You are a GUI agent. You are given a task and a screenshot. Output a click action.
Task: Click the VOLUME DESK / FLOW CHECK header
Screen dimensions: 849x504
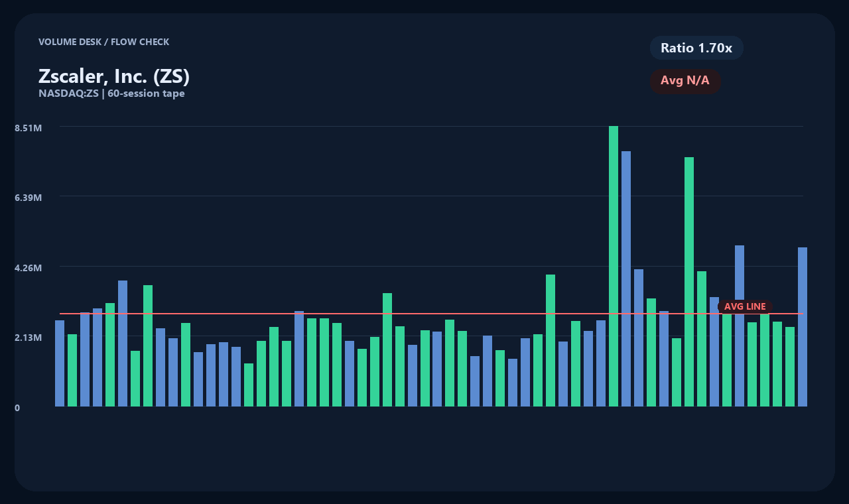103,42
